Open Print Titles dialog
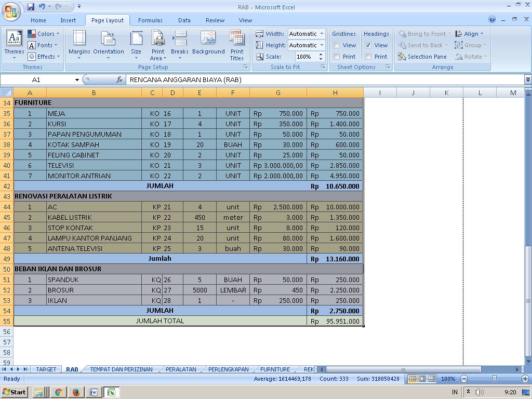Viewport: 532px width, 399px height. pos(237,45)
